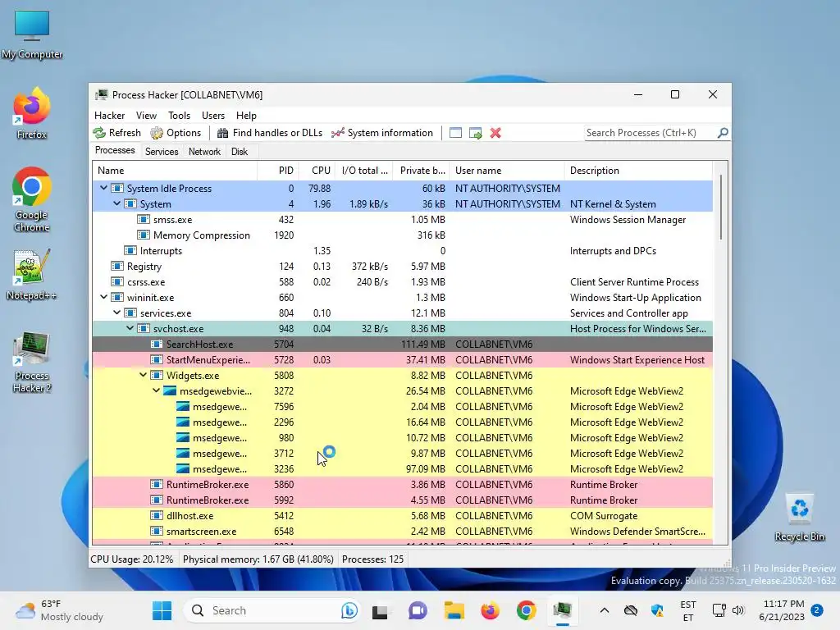This screenshot has height=630, width=840.
Task: Open the Users menu
Action: click(213, 116)
